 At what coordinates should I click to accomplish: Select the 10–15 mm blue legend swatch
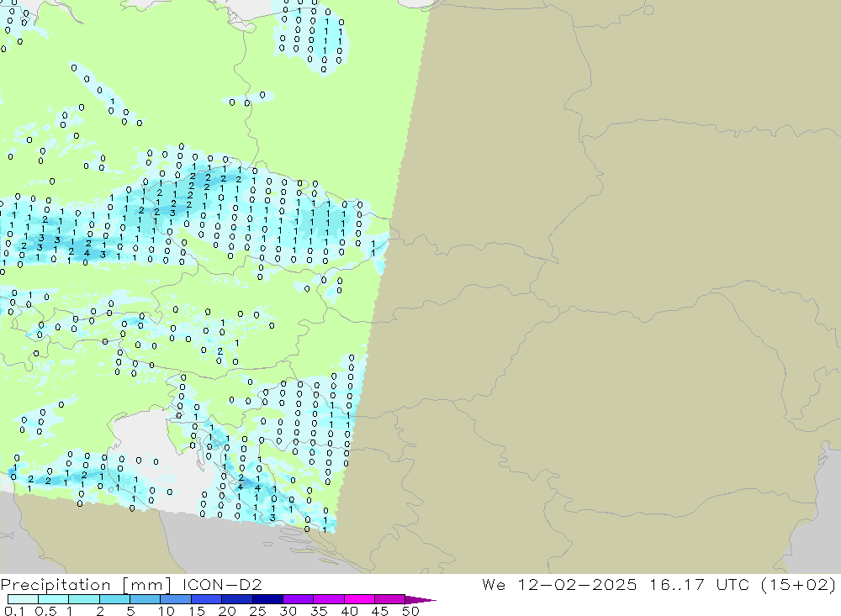click(x=176, y=599)
